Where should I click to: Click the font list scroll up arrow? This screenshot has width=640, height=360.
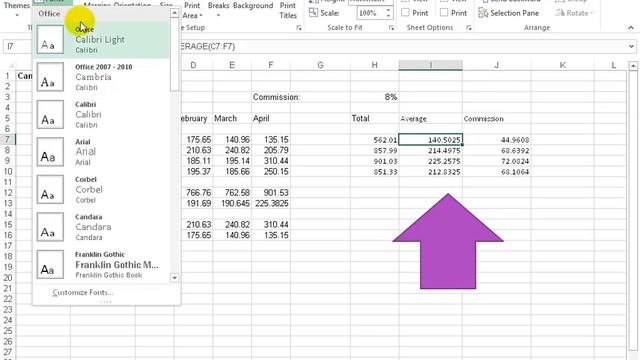coord(174,13)
